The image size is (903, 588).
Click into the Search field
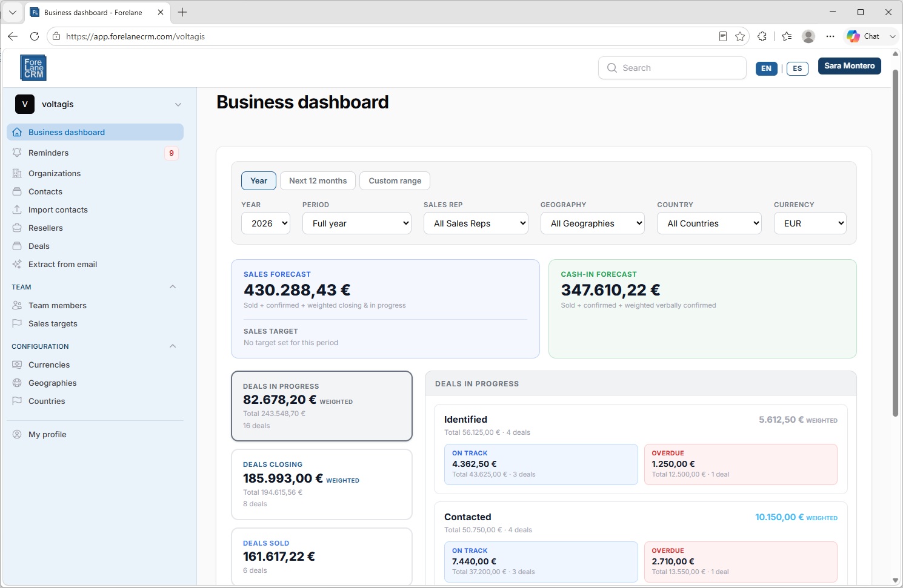(672, 68)
